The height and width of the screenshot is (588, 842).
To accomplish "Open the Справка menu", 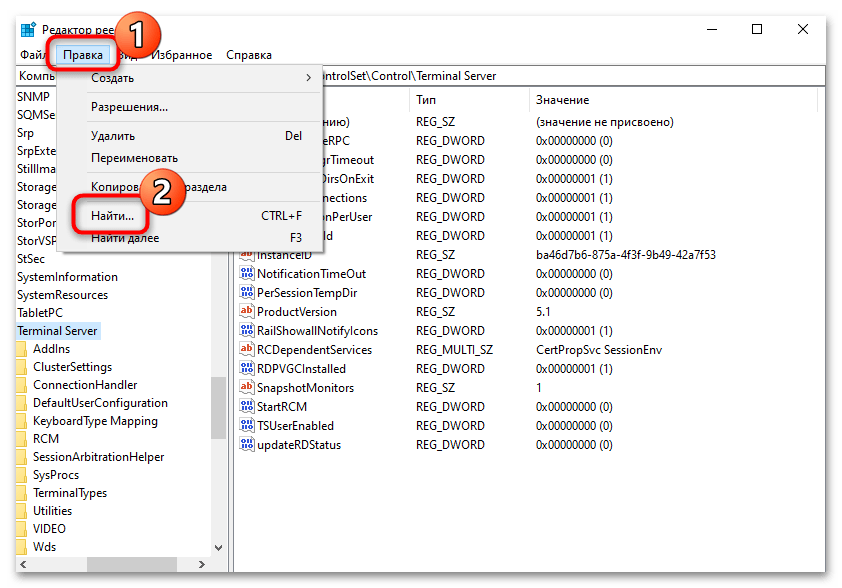I will (249, 55).
